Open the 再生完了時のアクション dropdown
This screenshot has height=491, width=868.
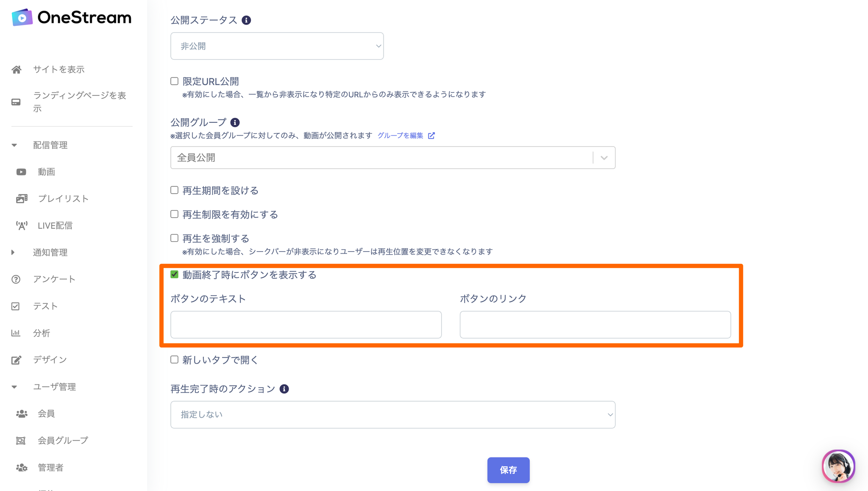392,415
